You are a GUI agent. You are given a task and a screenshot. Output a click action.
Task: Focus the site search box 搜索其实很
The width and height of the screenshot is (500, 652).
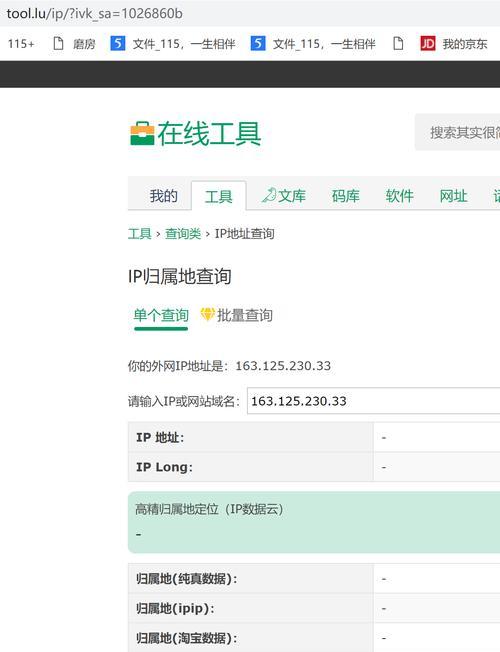[x=458, y=132]
